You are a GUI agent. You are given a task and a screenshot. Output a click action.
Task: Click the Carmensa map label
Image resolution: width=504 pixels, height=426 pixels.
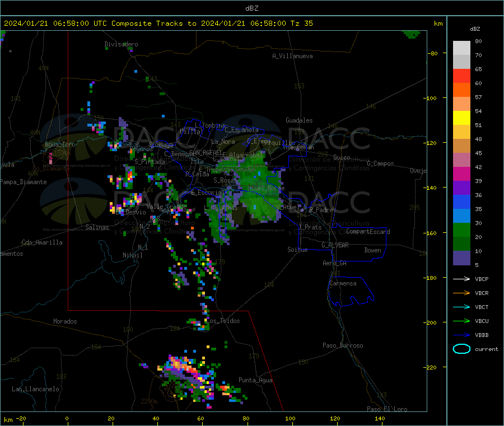click(x=343, y=283)
